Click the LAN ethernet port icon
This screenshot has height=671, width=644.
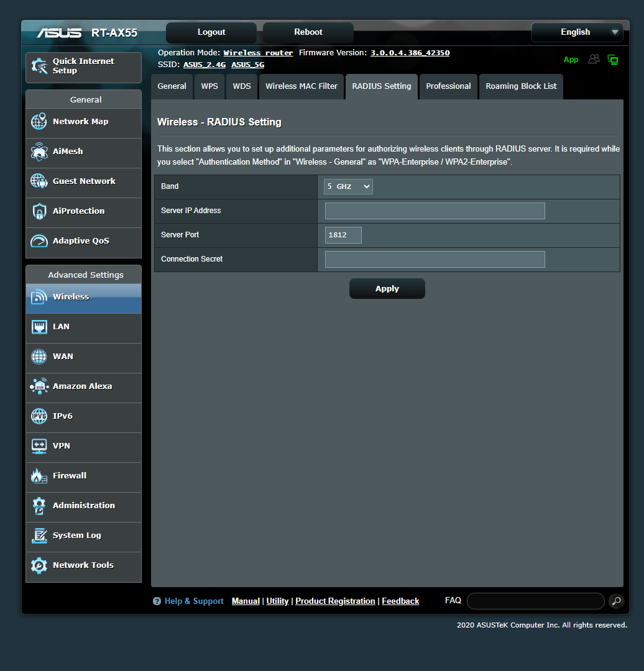(x=39, y=327)
